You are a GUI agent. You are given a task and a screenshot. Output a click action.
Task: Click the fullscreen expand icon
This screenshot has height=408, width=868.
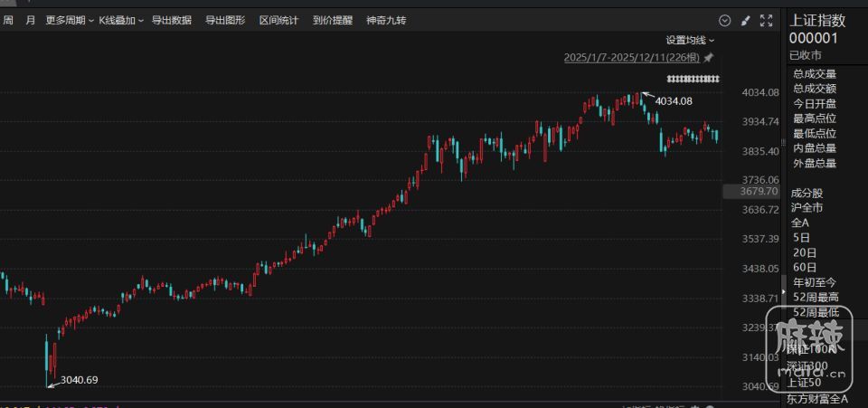click(x=767, y=20)
